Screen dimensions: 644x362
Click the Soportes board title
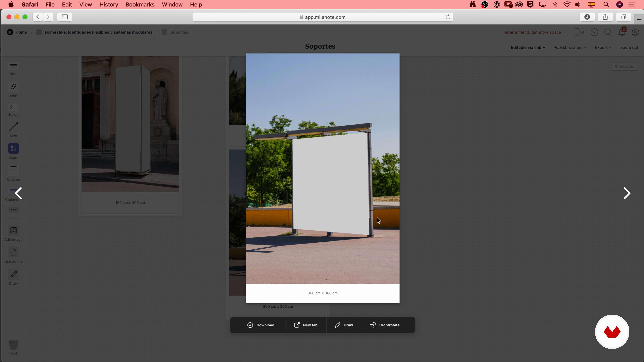pyautogui.click(x=320, y=46)
